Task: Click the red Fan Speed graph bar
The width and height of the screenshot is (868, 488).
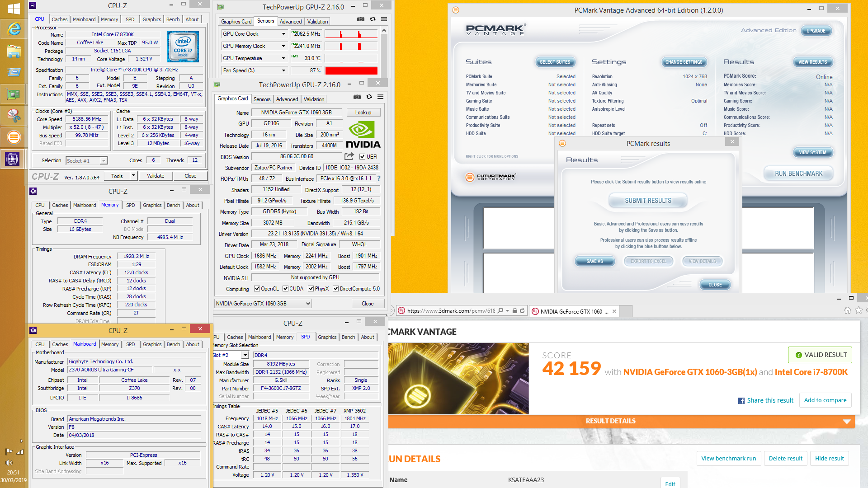Action: (x=351, y=70)
